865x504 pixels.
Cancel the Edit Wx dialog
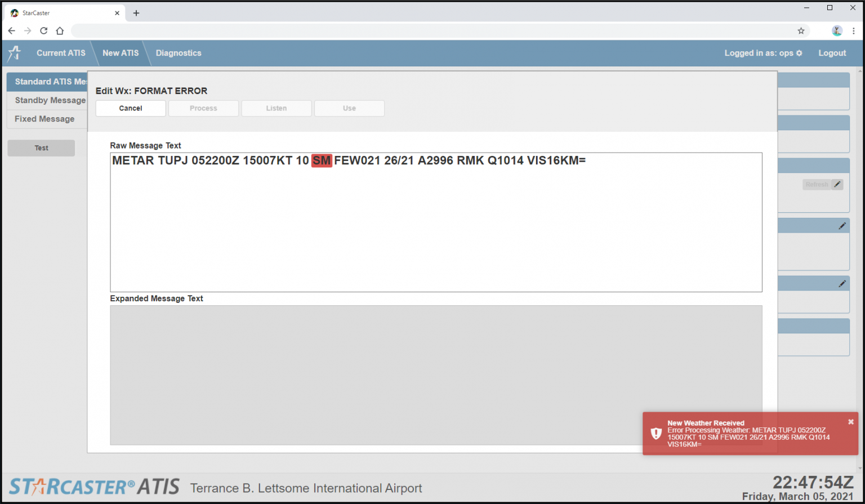click(131, 108)
